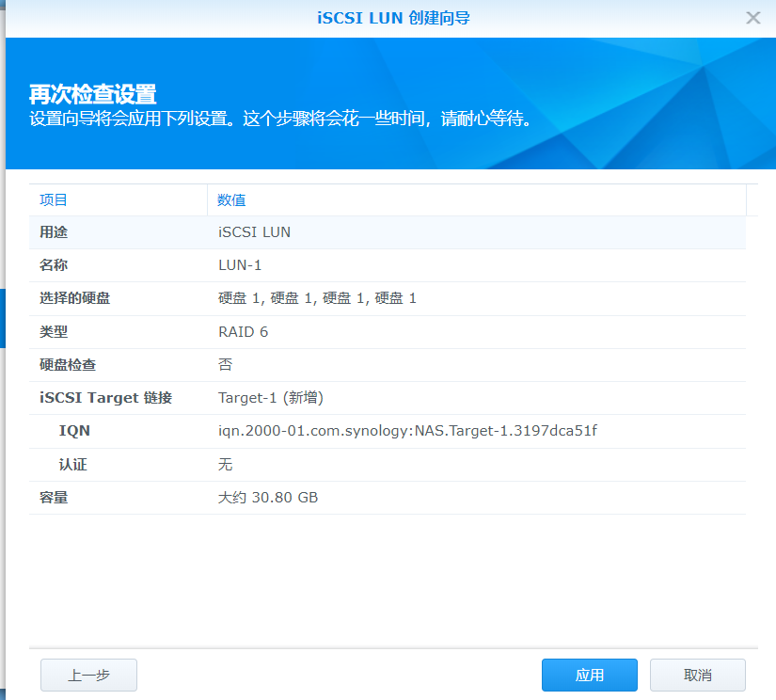Go back with the 上一步 button
776x700 pixels.
click(88, 675)
